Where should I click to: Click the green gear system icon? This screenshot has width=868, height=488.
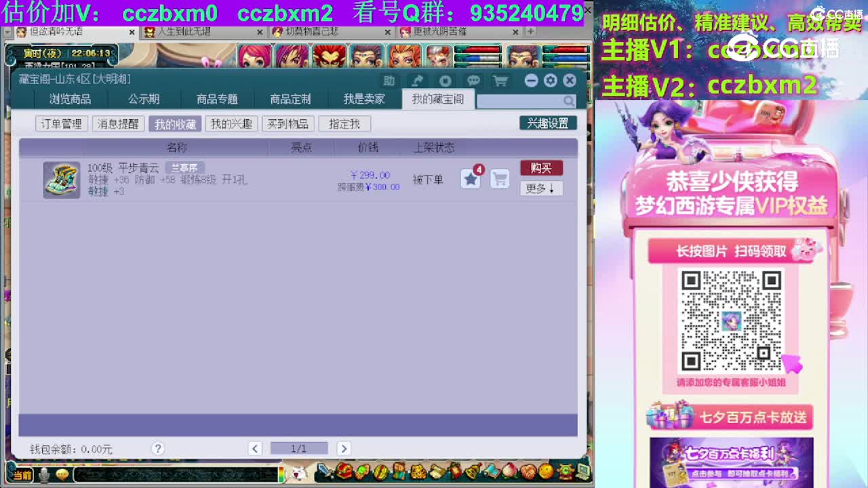coord(565,470)
